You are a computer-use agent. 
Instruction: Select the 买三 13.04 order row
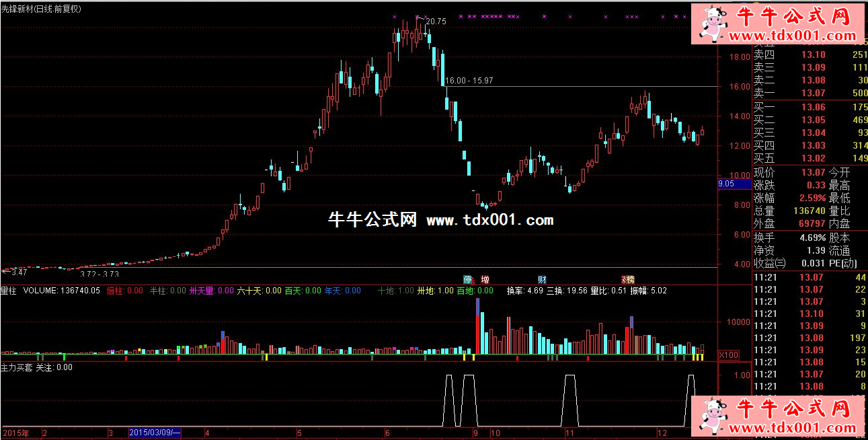tap(810, 133)
